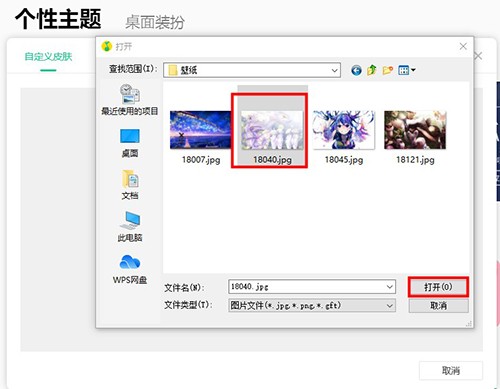Click 取消 in the theme window
Image resolution: width=500 pixels, height=389 pixels.
click(451, 371)
